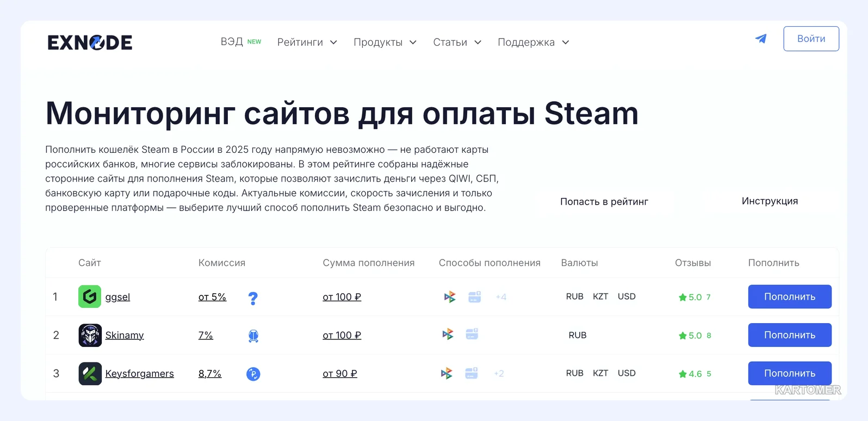Click the SBP payment icon in ggsel row

[x=450, y=297]
